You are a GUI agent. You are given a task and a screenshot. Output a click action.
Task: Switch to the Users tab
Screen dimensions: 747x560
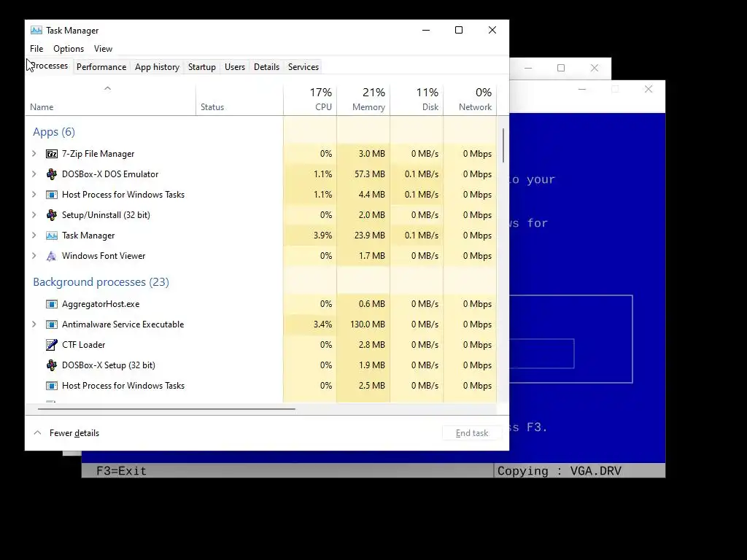tap(235, 67)
